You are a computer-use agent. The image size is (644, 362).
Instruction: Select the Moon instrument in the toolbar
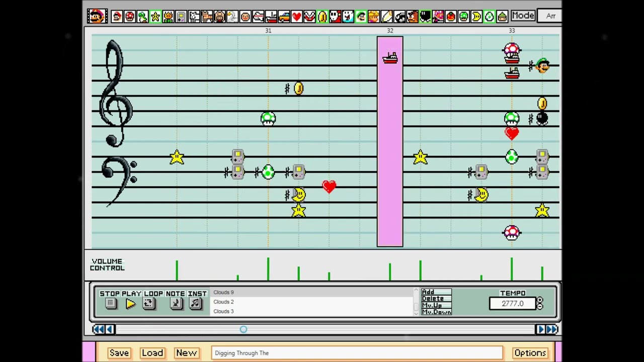click(476, 17)
